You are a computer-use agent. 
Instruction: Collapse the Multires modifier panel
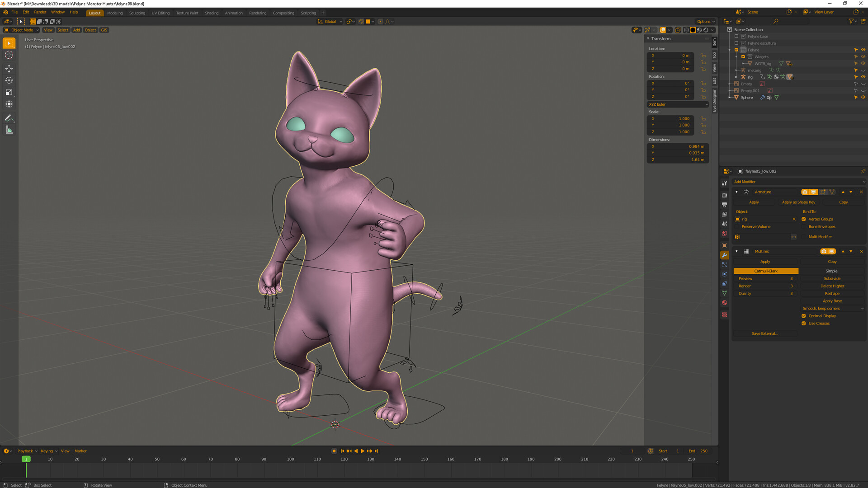(736, 251)
